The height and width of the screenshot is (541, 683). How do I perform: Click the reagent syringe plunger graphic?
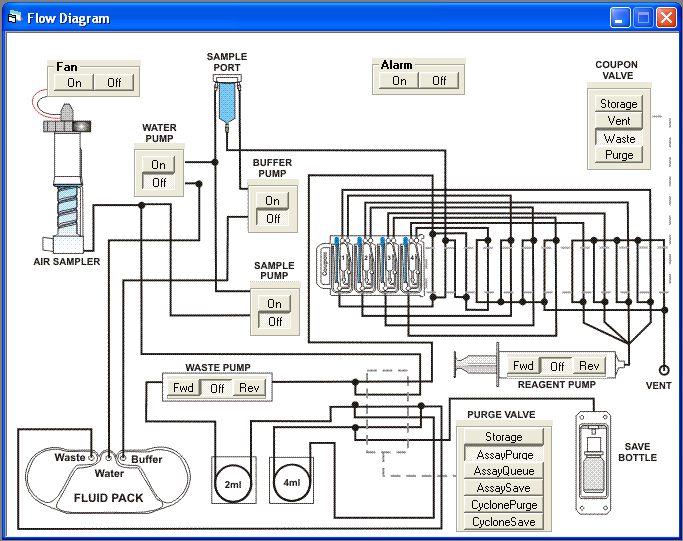[x=476, y=365]
